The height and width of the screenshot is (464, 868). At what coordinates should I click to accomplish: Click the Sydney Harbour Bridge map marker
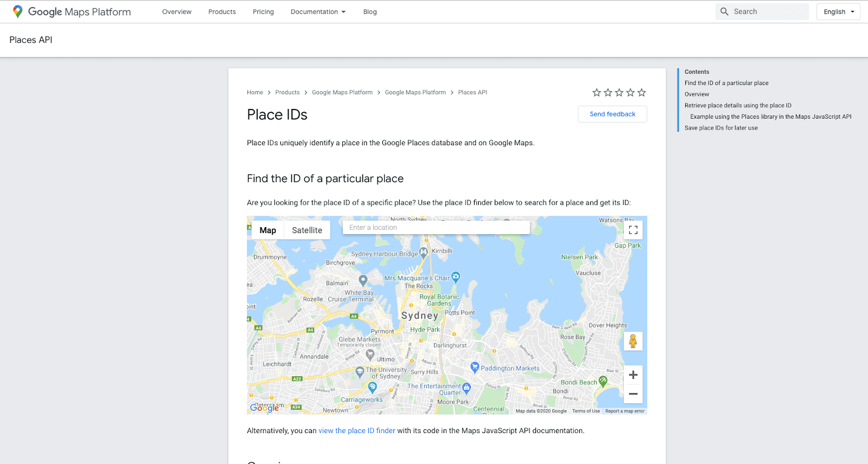[424, 252]
